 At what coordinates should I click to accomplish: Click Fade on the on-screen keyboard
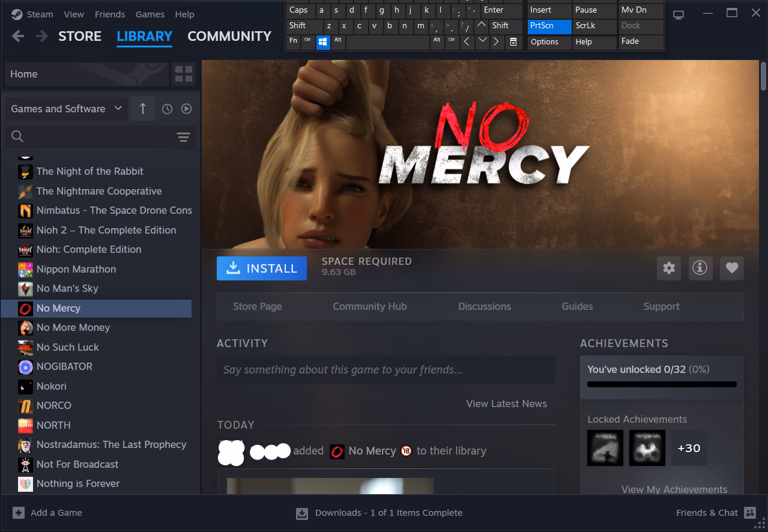[641, 42]
